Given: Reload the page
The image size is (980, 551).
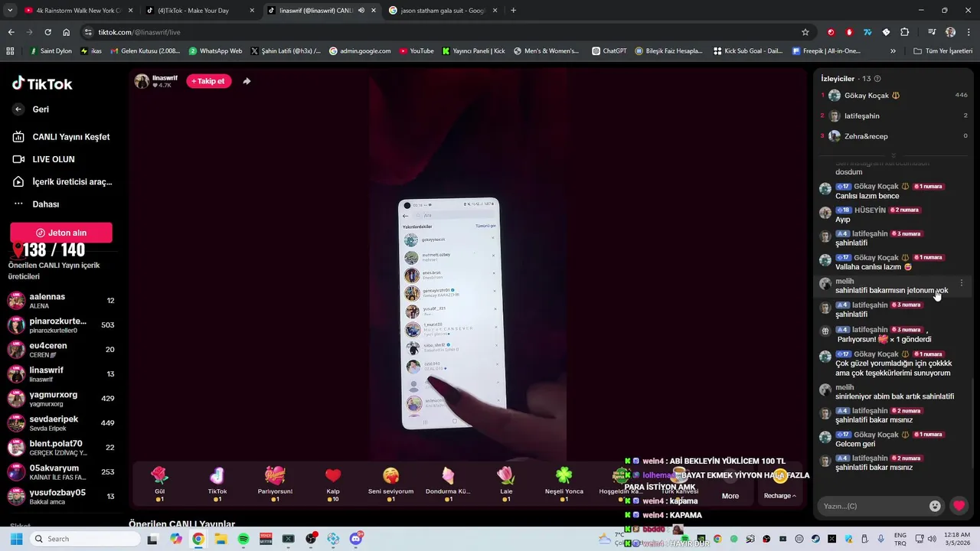Looking at the screenshot, I should click(x=47, y=32).
